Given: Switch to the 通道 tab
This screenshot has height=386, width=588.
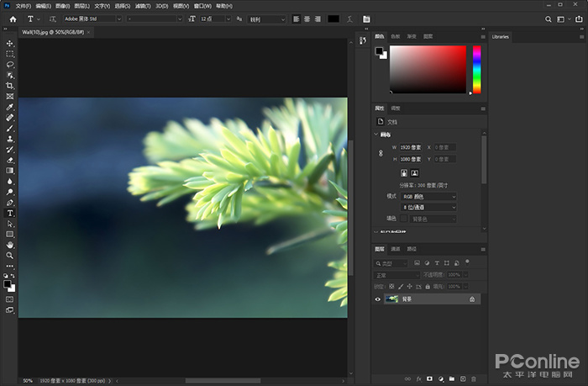Looking at the screenshot, I should click(x=396, y=249).
